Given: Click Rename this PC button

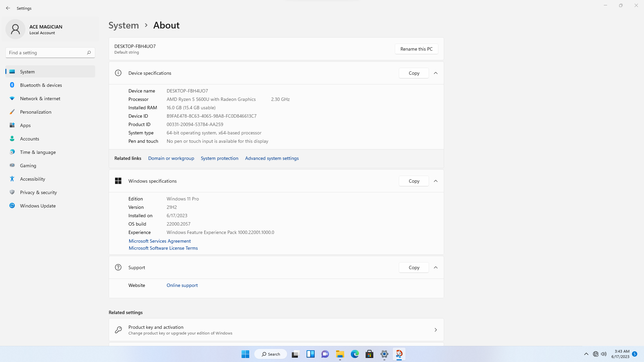Looking at the screenshot, I should (416, 49).
